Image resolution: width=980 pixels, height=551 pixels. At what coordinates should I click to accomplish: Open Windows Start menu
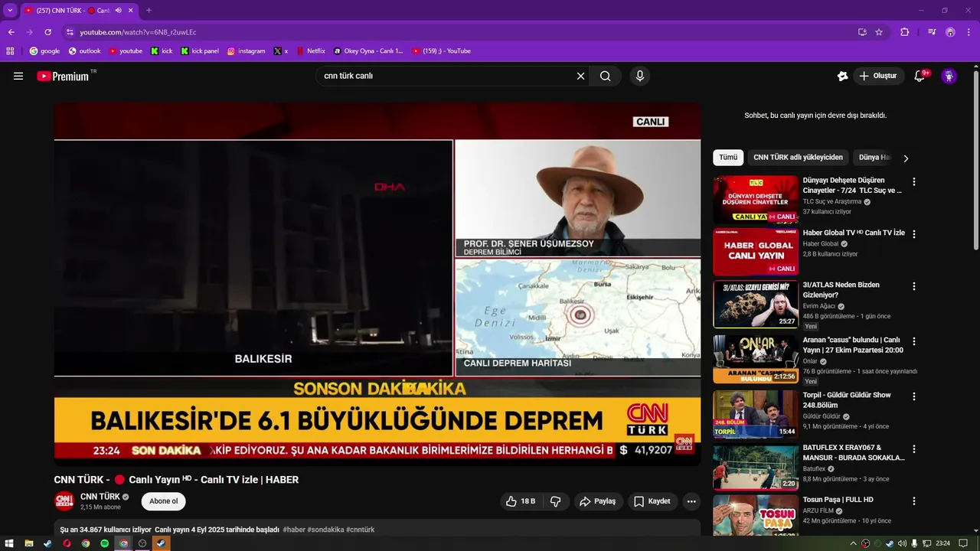pos(10,543)
